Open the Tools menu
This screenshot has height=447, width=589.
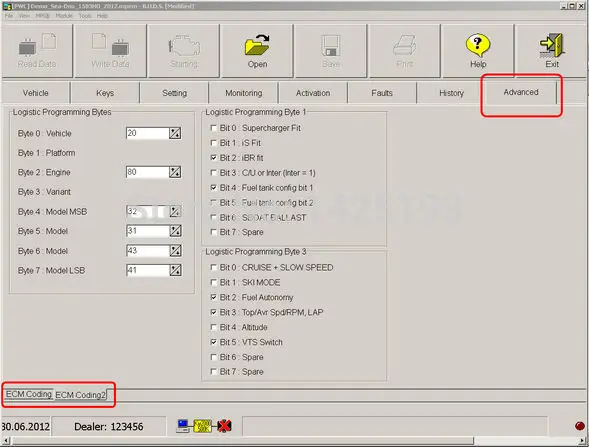point(85,16)
